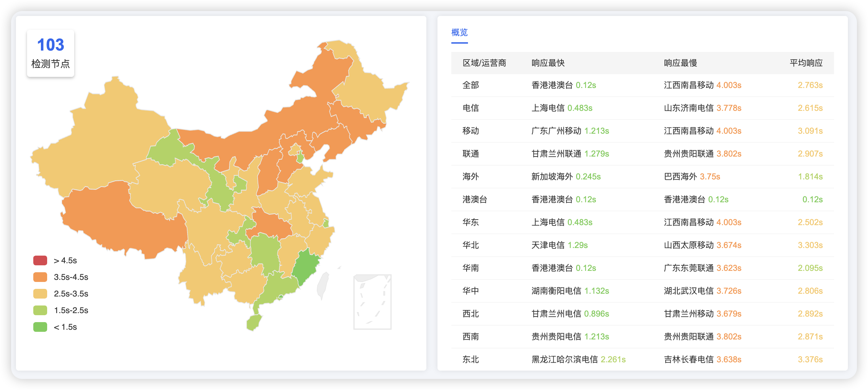Image resolution: width=868 pixels, height=390 pixels.
Task: Click the 1.814s average value
Action: point(810,177)
